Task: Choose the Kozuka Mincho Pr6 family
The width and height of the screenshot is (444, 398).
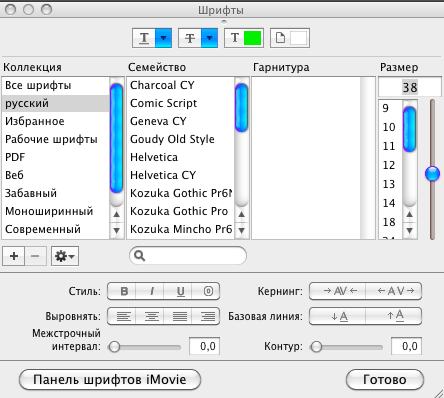Action: click(x=181, y=229)
